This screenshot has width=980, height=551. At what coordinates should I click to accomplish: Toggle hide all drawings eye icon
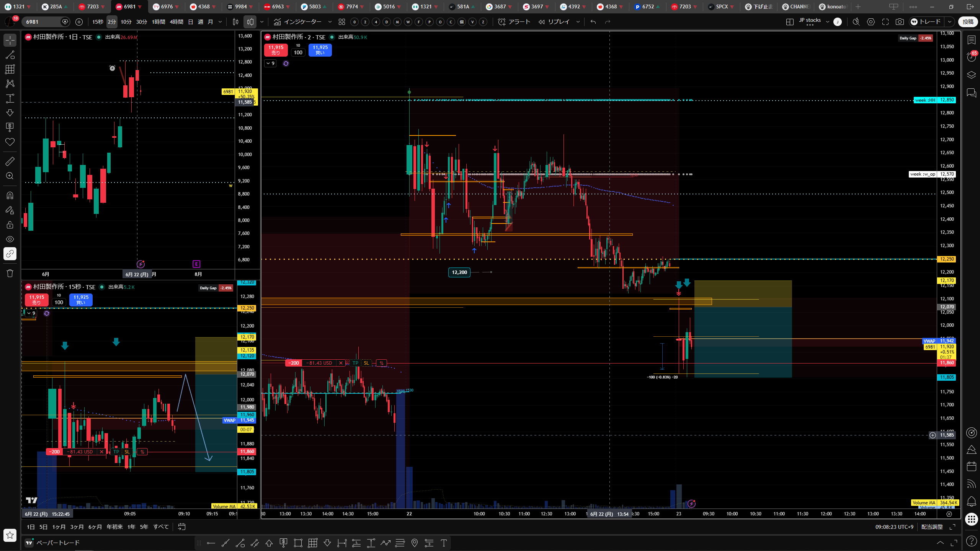10,239
